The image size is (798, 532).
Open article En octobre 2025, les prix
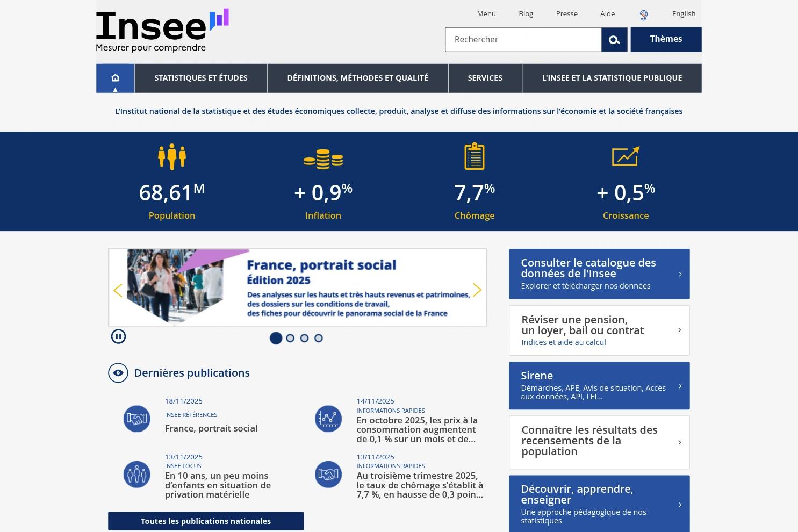tap(417, 430)
